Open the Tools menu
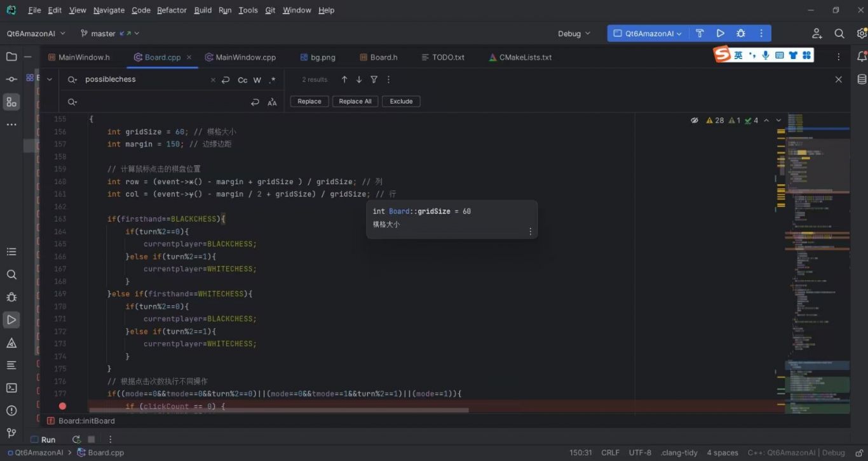 [x=248, y=10]
